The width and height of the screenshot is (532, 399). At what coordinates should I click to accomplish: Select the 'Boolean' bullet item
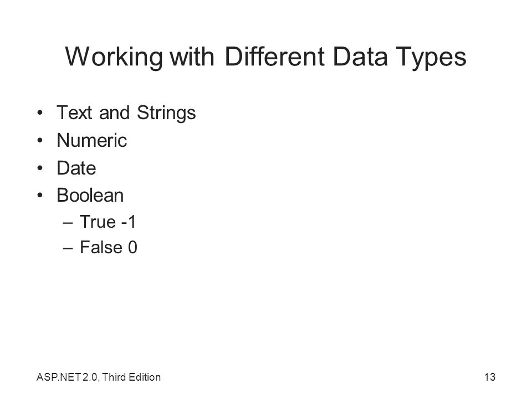(x=90, y=196)
